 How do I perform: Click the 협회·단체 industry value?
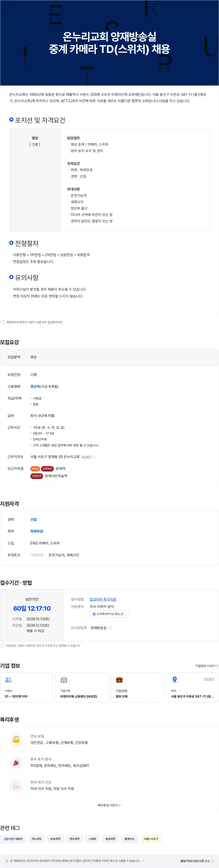click(122, 696)
